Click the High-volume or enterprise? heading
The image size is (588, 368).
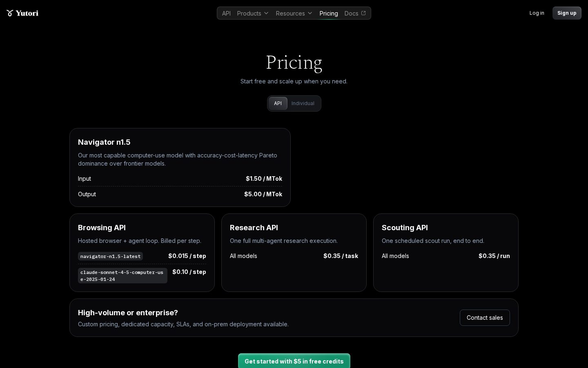click(128, 313)
